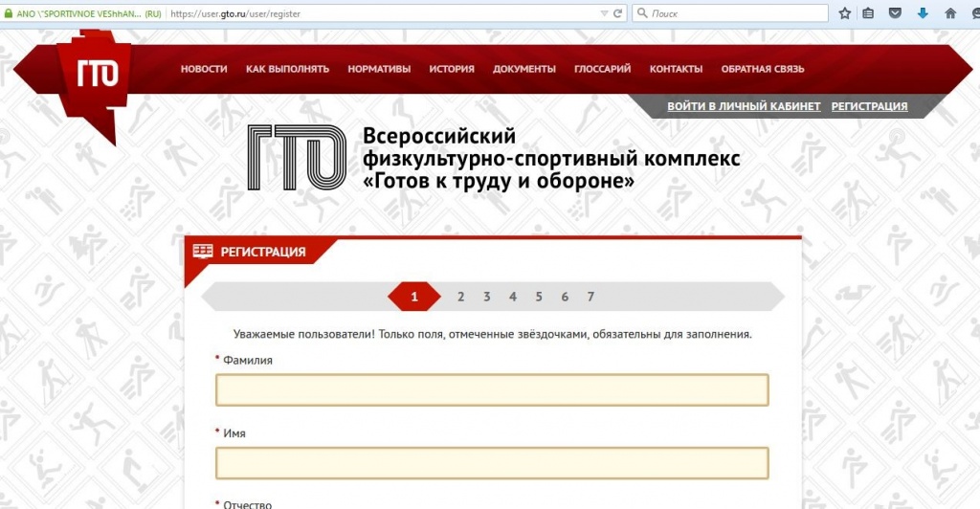Select registration step 3
The image size is (980, 509).
pyautogui.click(x=487, y=297)
